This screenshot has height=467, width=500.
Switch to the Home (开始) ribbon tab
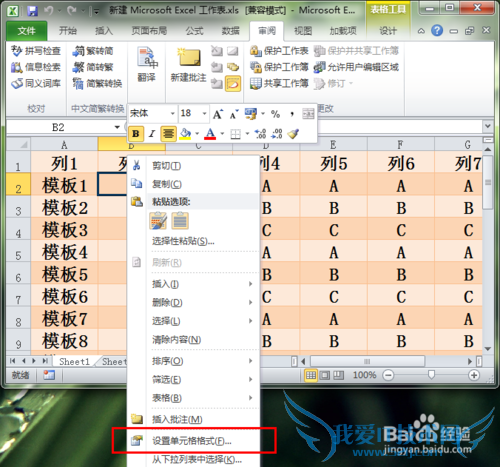(68, 31)
